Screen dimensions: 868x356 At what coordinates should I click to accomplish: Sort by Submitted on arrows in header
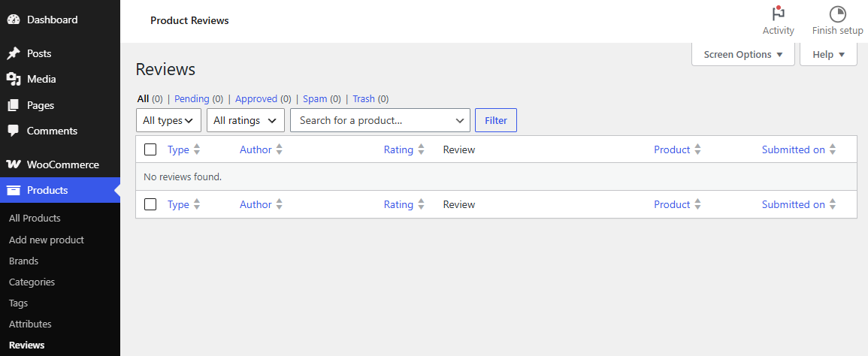[833, 149]
